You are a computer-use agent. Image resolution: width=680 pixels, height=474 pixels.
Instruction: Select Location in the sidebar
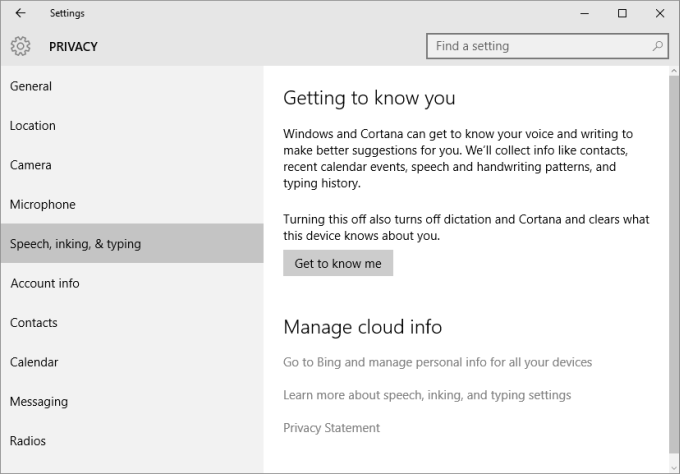coord(33,126)
